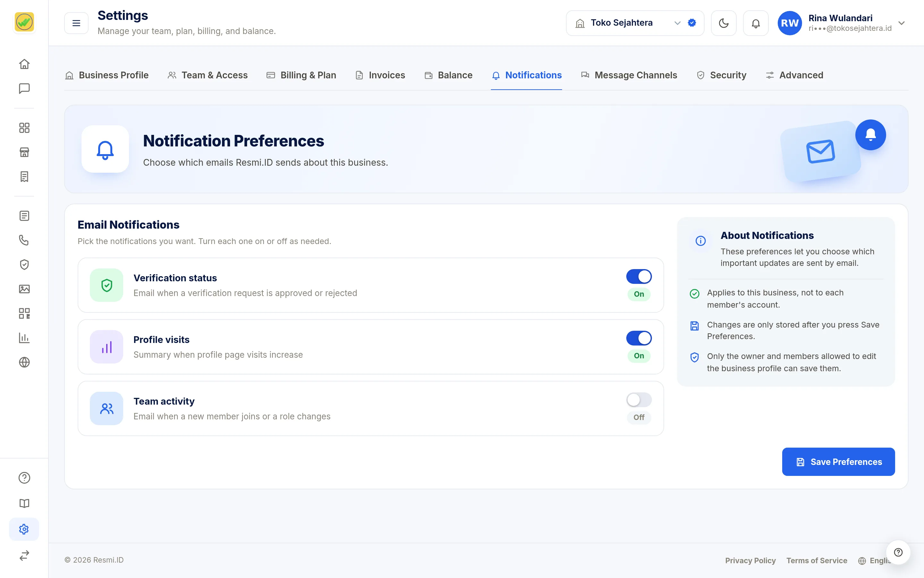Switch to the Team & Access tab
The height and width of the screenshot is (578, 924).
(x=208, y=75)
